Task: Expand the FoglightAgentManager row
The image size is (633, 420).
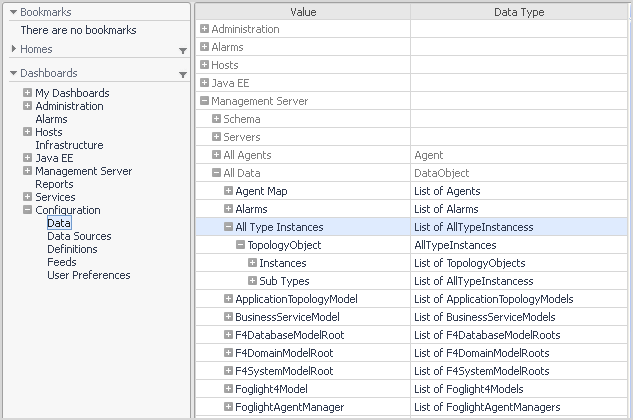Action: point(228,407)
